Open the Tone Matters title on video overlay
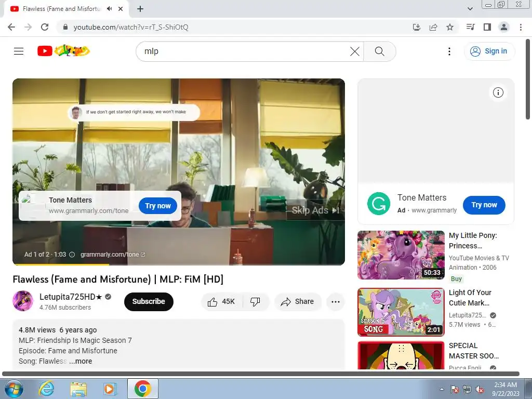The height and width of the screenshot is (399, 532). click(70, 200)
